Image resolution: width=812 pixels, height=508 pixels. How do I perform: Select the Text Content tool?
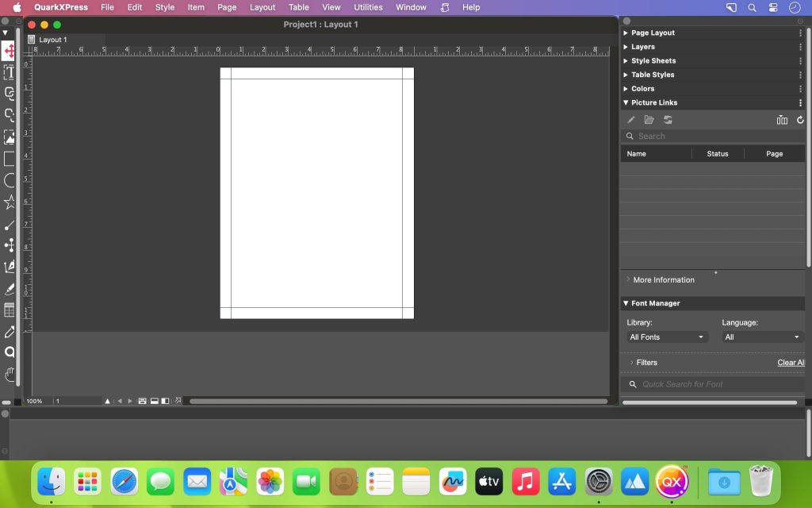(x=10, y=71)
